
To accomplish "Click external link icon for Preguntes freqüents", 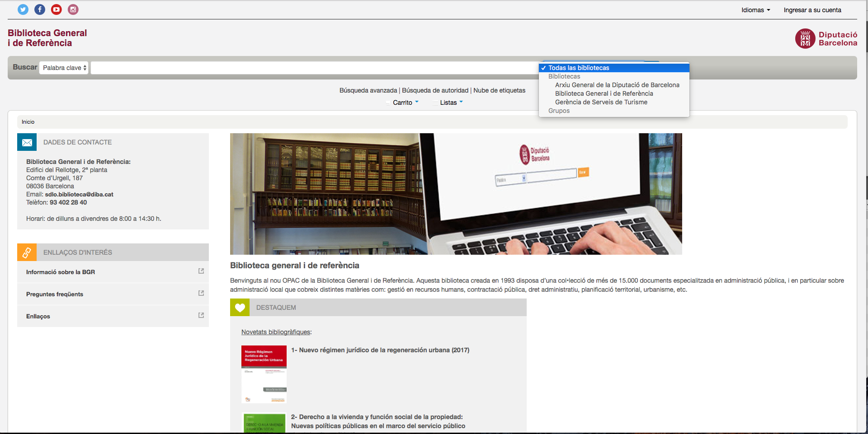I will pos(201,293).
